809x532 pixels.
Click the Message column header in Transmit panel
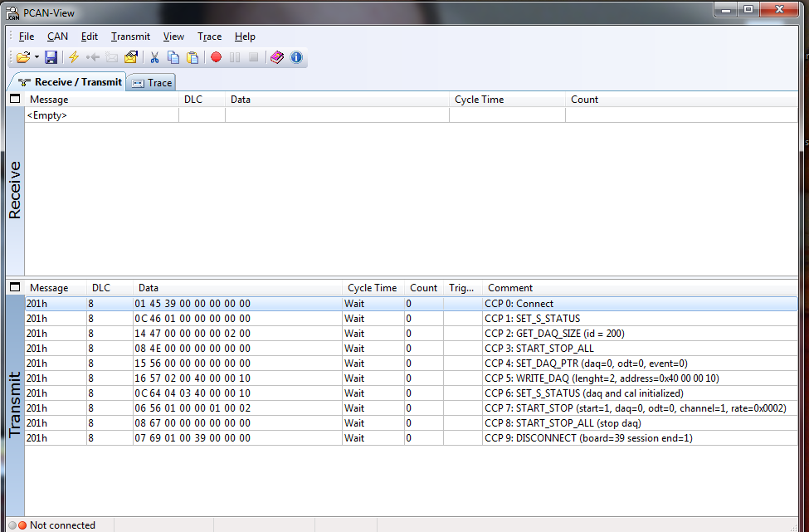(x=56, y=288)
